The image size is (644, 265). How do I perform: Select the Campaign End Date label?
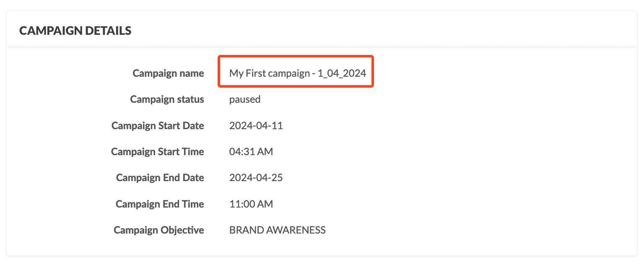[160, 178]
